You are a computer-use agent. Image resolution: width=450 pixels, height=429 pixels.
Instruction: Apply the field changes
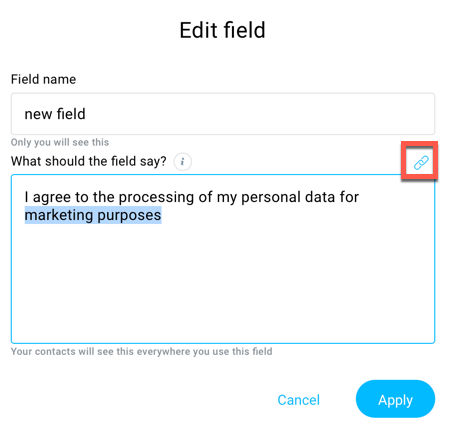coord(395,399)
